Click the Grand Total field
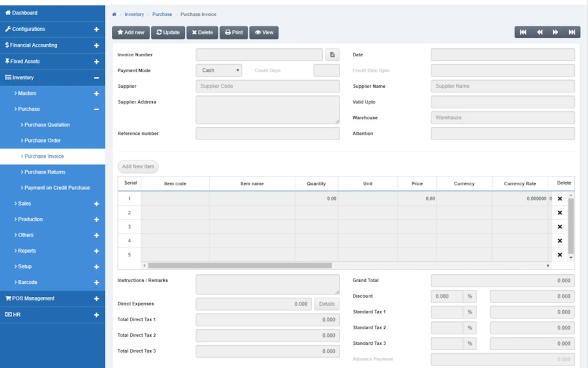This screenshot has height=368, width=588. click(503, 280)
